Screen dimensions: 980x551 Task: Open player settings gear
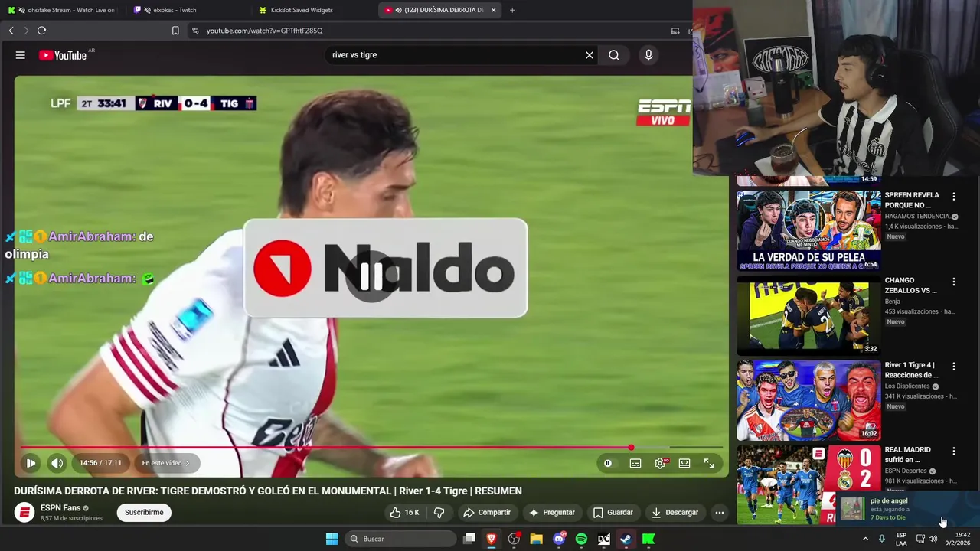(x=661, y=463)
